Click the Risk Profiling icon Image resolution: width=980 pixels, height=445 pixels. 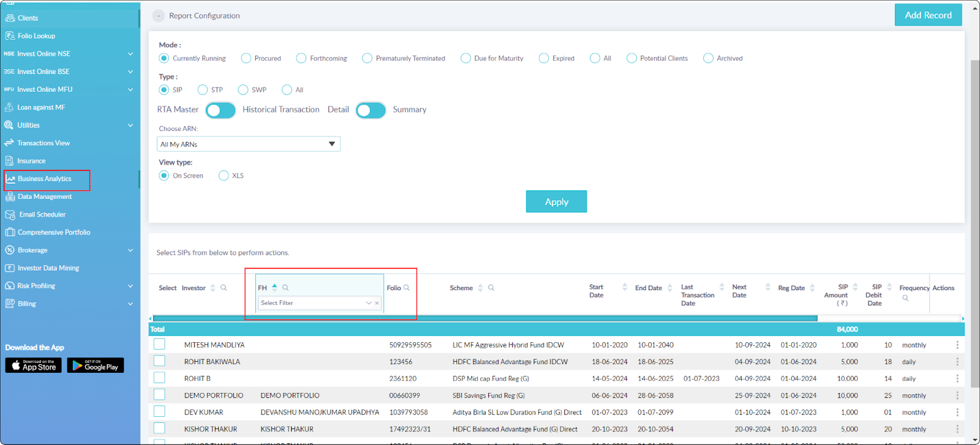(x=10, y=286)
